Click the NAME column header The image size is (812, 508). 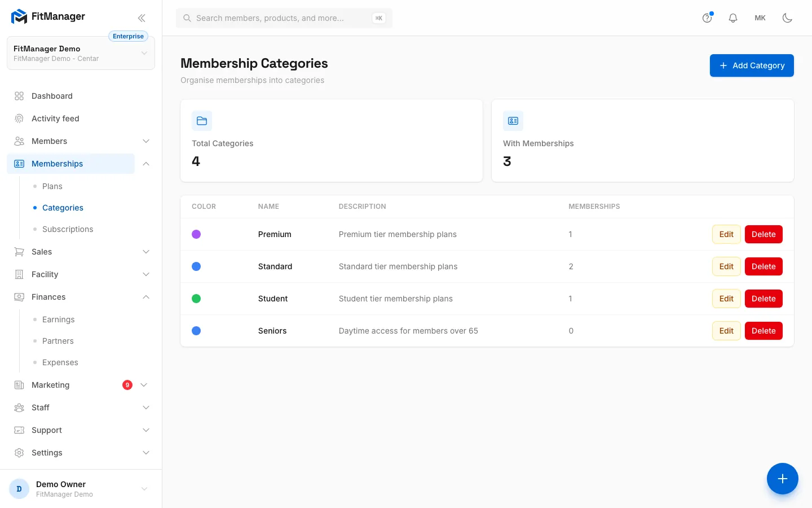268,207
